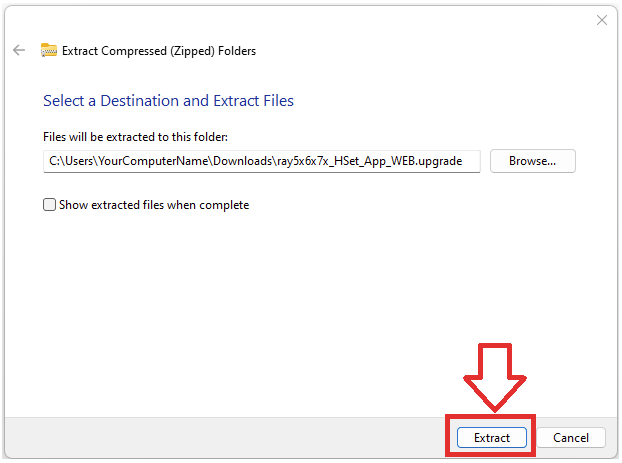Click the 'Extract Compressed (Zipped) Folders' title text
Viewport: 622px width, 463px height.
click(159, 50)
